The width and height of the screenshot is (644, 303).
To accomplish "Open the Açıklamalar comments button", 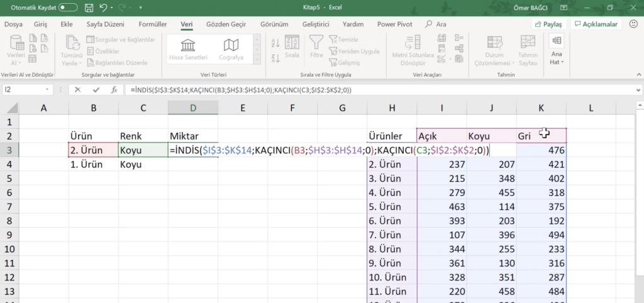I will coord(596,24).
